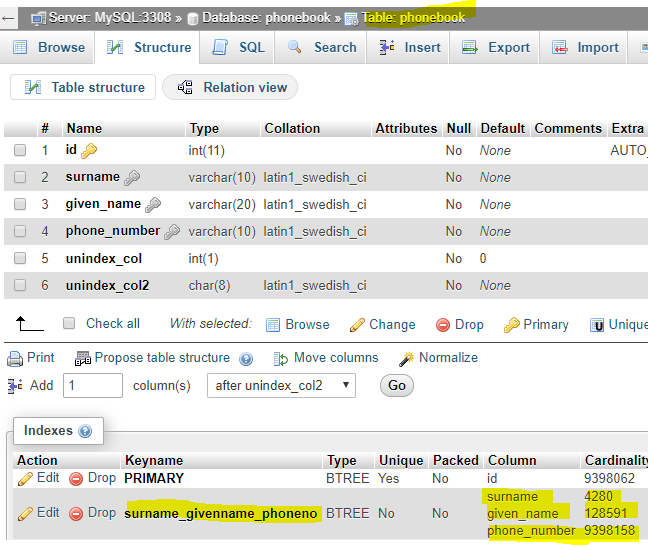The width and height of the screenshot is (648, 545).
Task: Switch to the Export tab
Action: (x=496, y=47)
